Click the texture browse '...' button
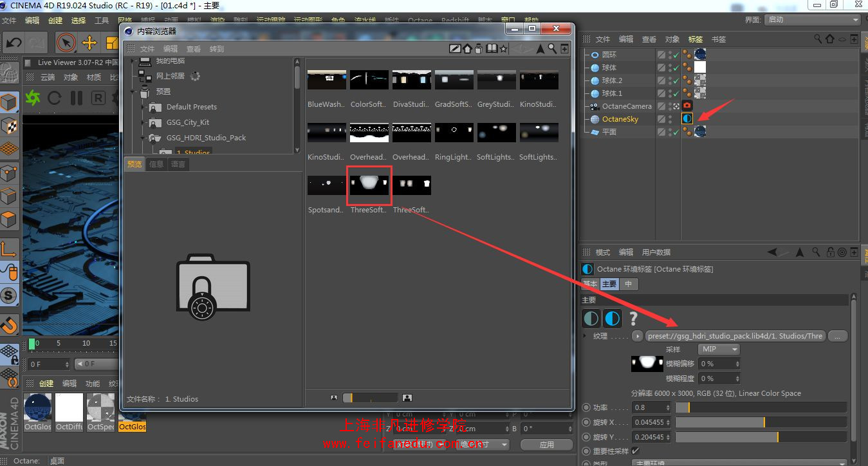The width and height of the screenshot is (868, 466). [x=838, y=336]
